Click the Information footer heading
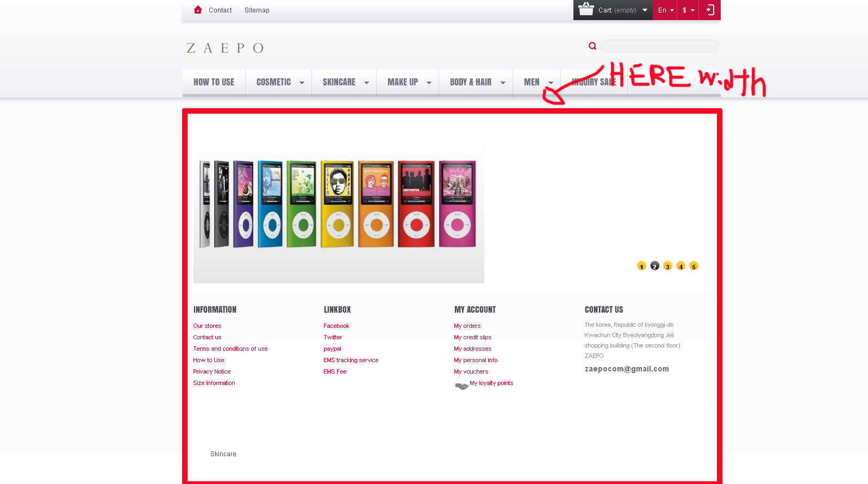Viewport: 868px width, 484px height. point(215,309)
